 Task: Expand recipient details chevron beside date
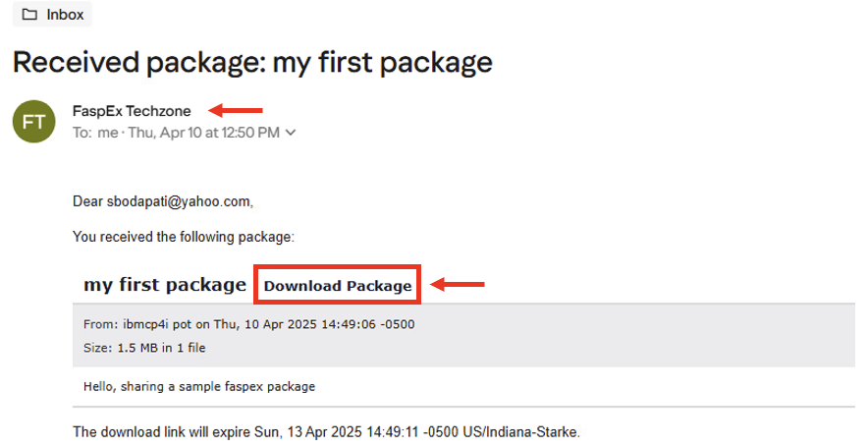(291, 133)
